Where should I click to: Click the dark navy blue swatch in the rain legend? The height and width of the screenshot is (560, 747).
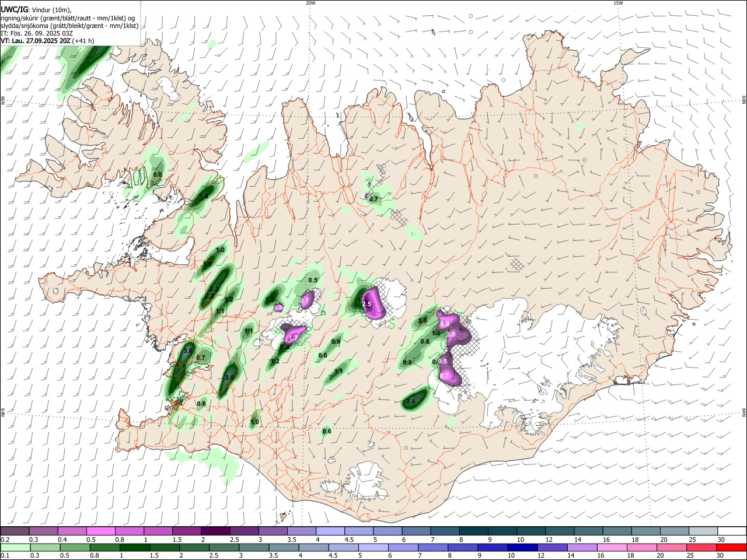[x=522, y=547]
